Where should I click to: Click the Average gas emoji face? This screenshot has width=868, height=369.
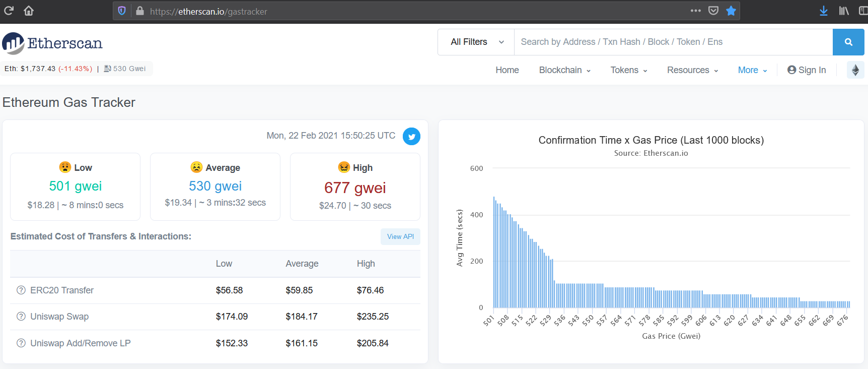pos(196,167)
